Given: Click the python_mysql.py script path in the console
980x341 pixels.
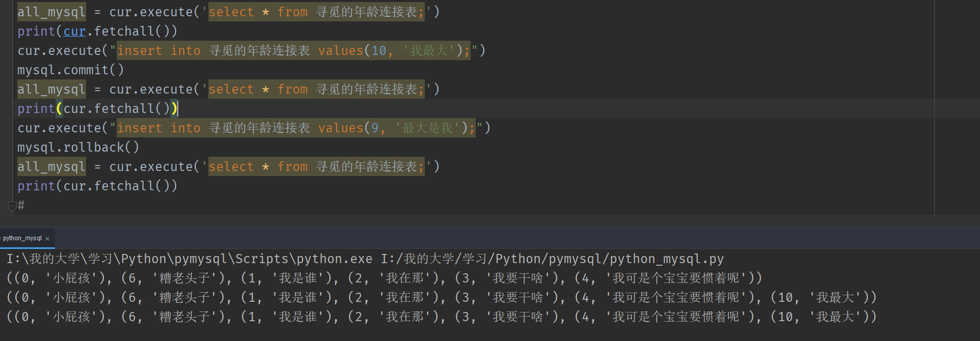Looking at the screenshot, I should 552,259.
